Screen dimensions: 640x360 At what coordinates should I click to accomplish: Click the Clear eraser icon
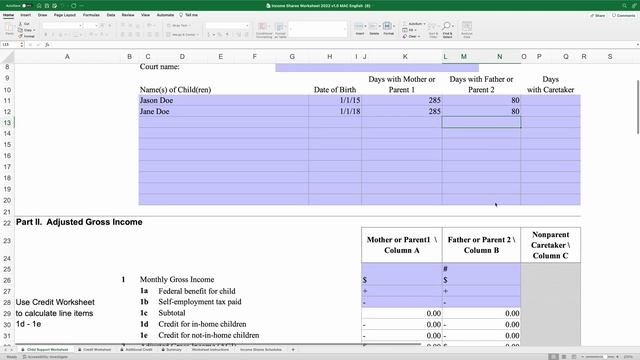(405, 36)
